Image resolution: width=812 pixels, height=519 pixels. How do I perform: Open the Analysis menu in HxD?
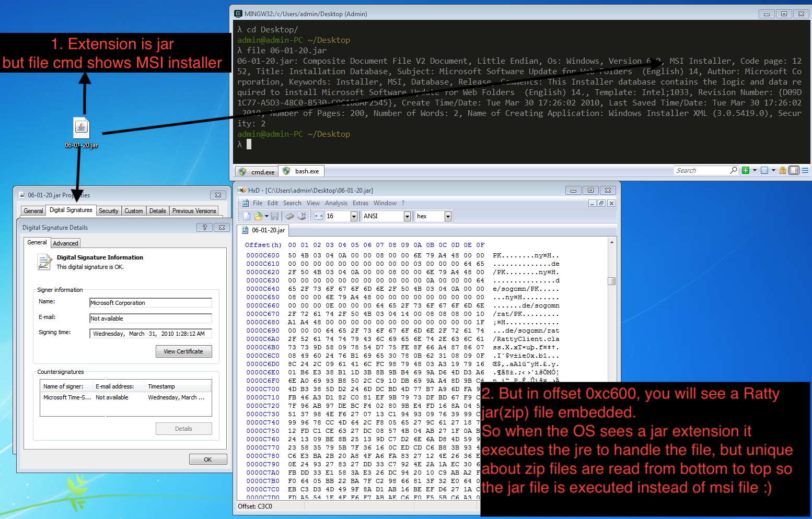336,203
